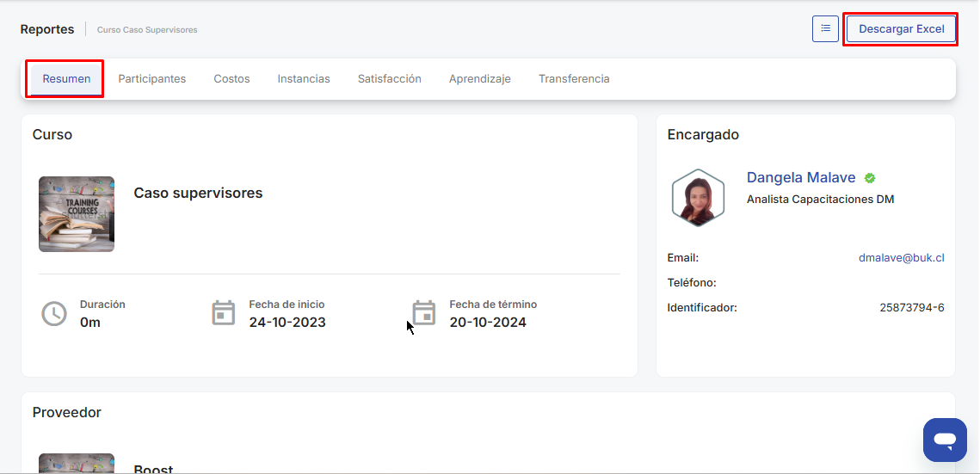The height and width of the screenshot is (474, 980).
Task: Switch to the Transferencia tab
Action: [574, 79]
